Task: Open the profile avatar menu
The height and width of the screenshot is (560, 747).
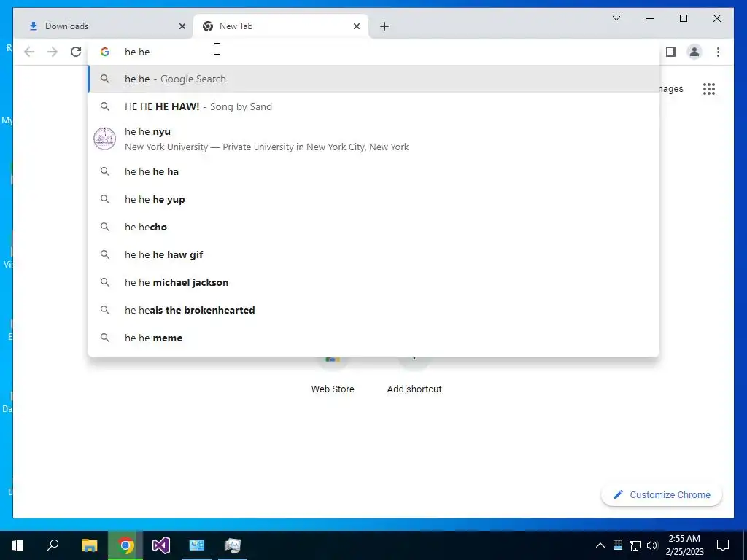Action: click(694, 52)
